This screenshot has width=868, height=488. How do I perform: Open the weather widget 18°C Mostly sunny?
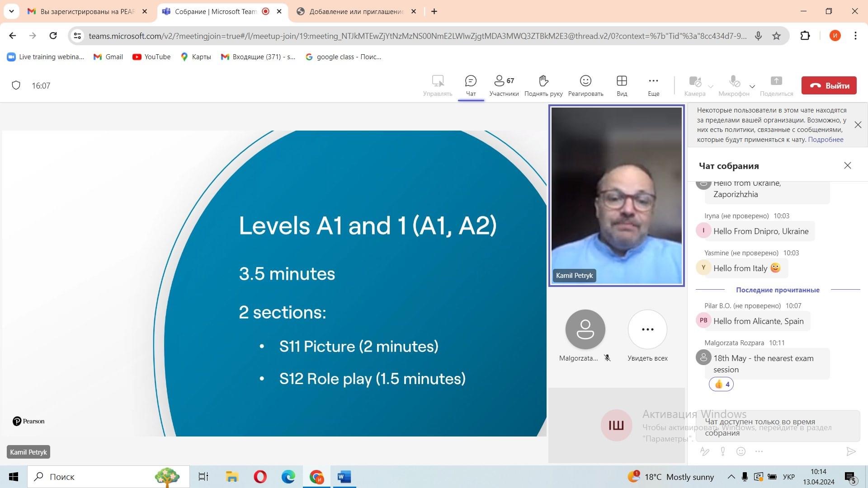coord(671,477)
